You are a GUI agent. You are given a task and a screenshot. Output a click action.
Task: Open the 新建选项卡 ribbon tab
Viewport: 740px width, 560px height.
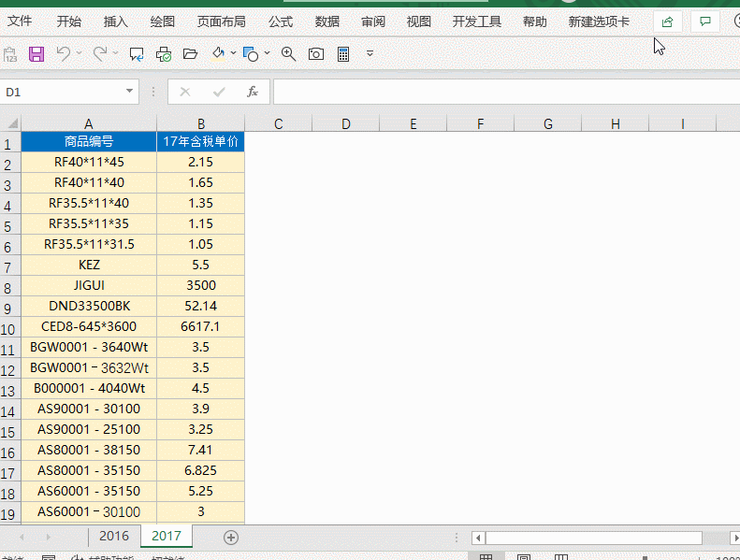coord(599,22)
